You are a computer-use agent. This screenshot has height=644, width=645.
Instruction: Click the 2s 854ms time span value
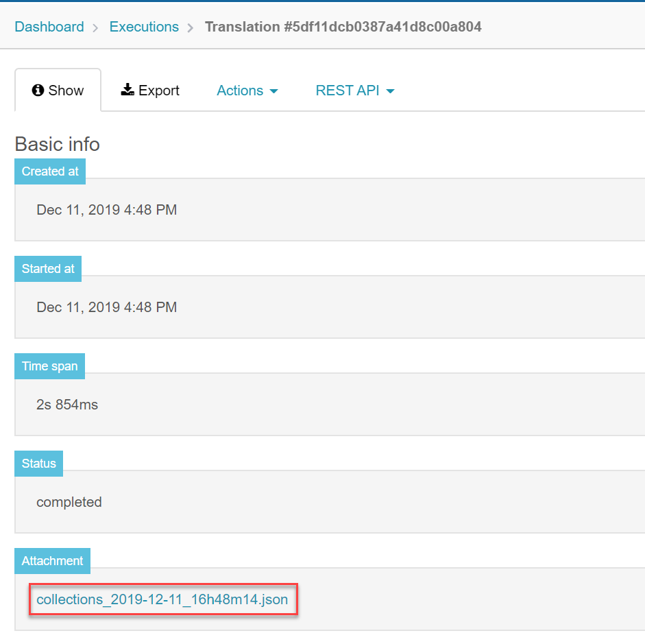(x=67, y=405)
